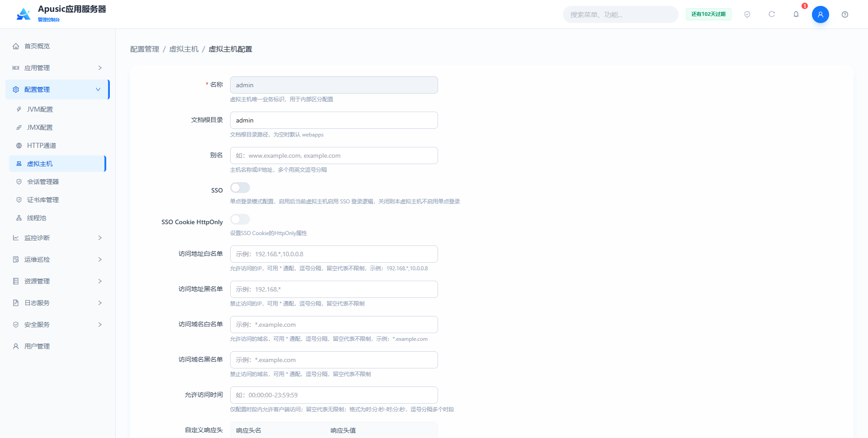Click the 虚拟主机 breadcrumb link
The width and height of the screenshot is (868, 438).
point(184,49)
